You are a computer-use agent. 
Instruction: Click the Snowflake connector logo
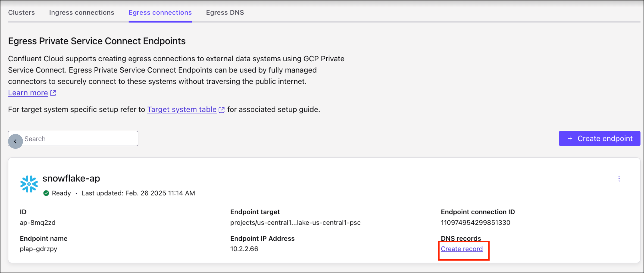(28, 184)
